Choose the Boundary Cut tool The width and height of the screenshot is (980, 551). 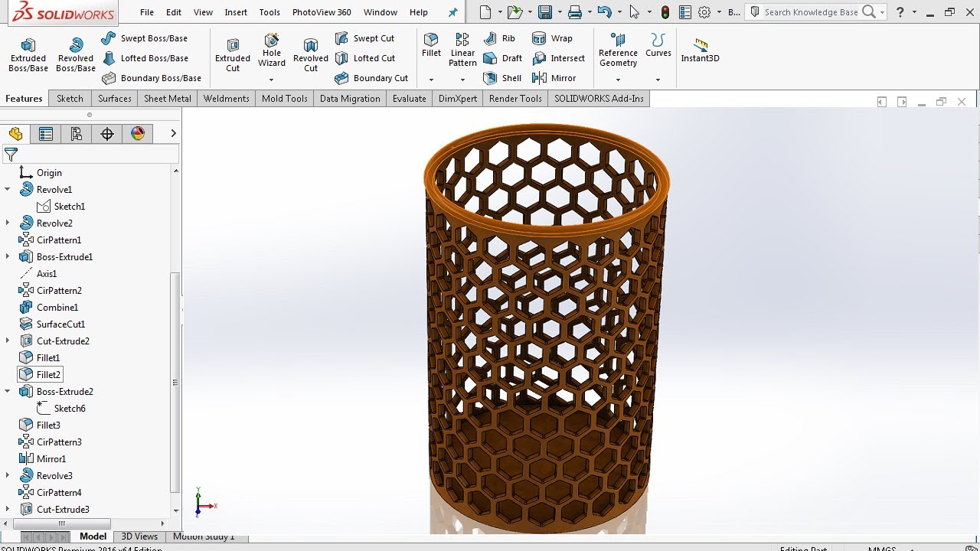click(371, 78)
